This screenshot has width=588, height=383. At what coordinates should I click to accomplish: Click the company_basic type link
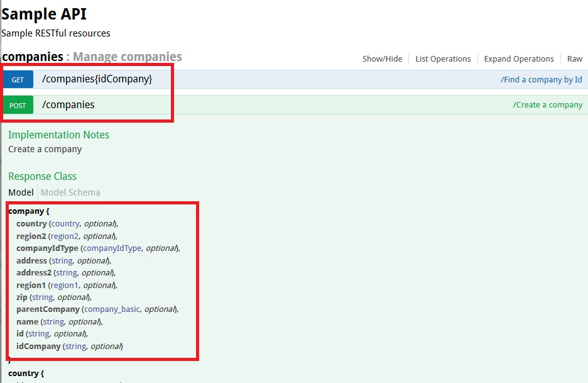click(112, 309)
